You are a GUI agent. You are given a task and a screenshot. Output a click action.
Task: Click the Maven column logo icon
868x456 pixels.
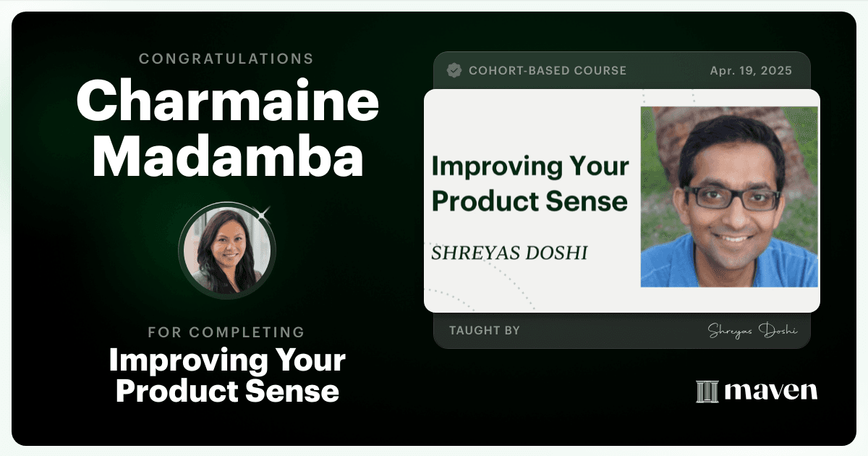pos(706,392)
